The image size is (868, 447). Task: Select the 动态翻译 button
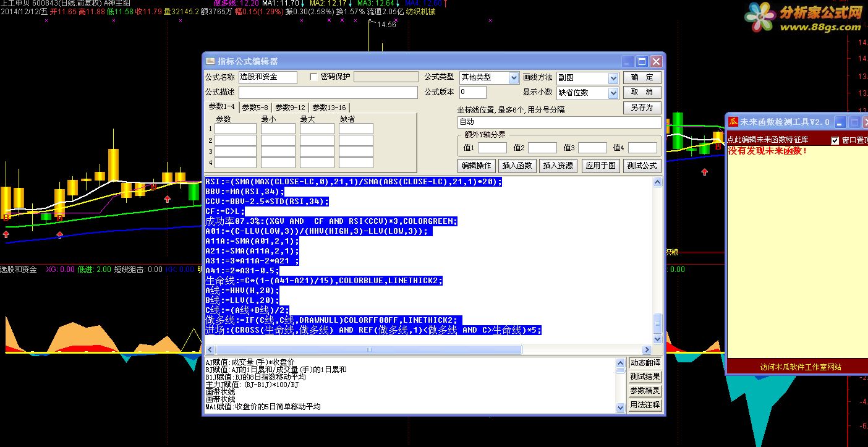(x=645, y=362)
